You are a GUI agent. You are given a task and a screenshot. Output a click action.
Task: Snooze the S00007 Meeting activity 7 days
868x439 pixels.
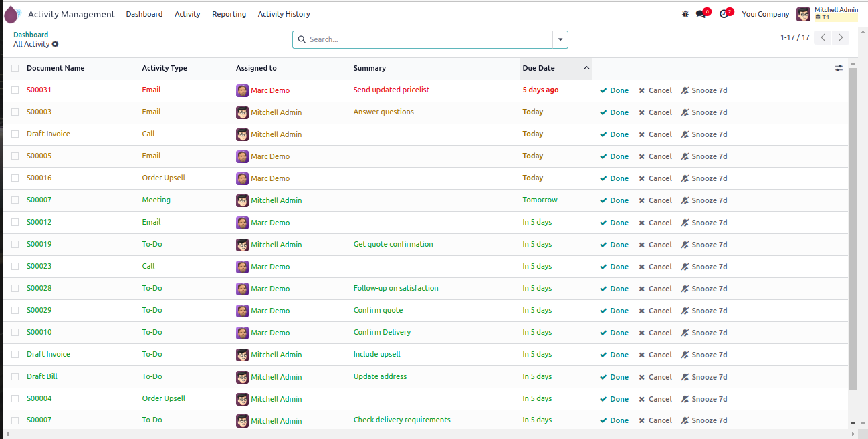point(704,200)
